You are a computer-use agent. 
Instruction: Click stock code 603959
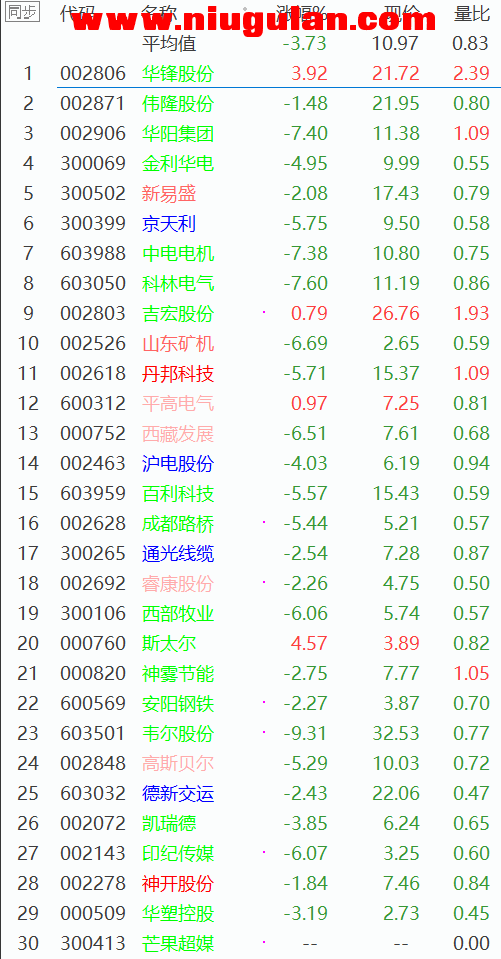(x=93, y=494)
